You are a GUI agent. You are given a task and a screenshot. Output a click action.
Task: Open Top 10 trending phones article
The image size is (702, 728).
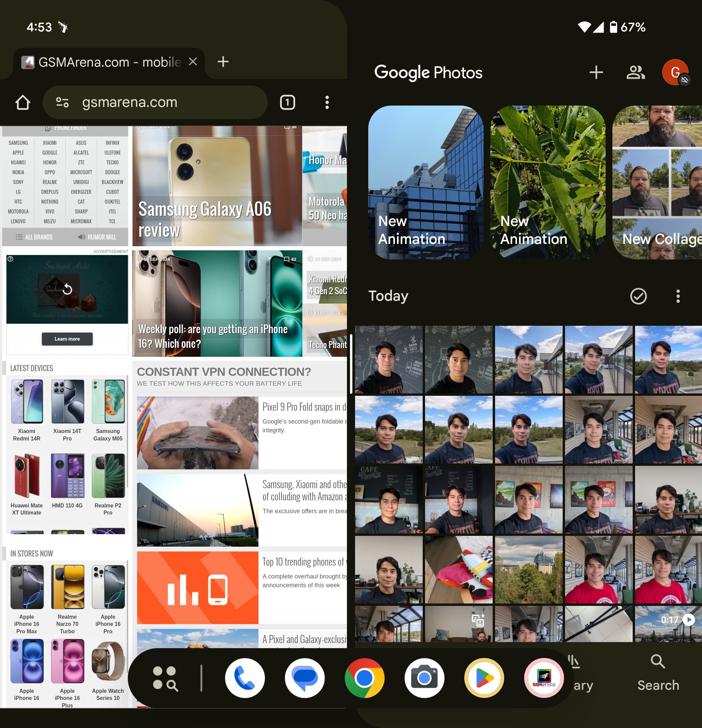pos(242,588)
